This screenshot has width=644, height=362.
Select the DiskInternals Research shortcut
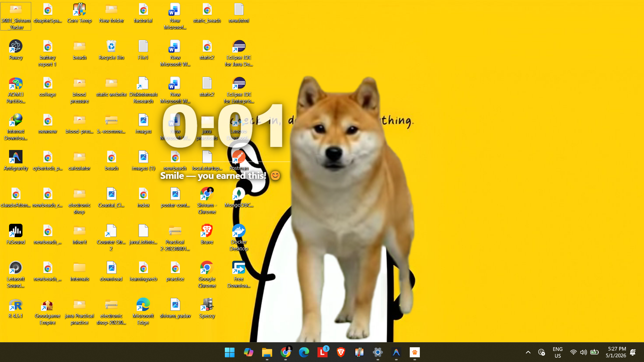[x=143, y=90]
